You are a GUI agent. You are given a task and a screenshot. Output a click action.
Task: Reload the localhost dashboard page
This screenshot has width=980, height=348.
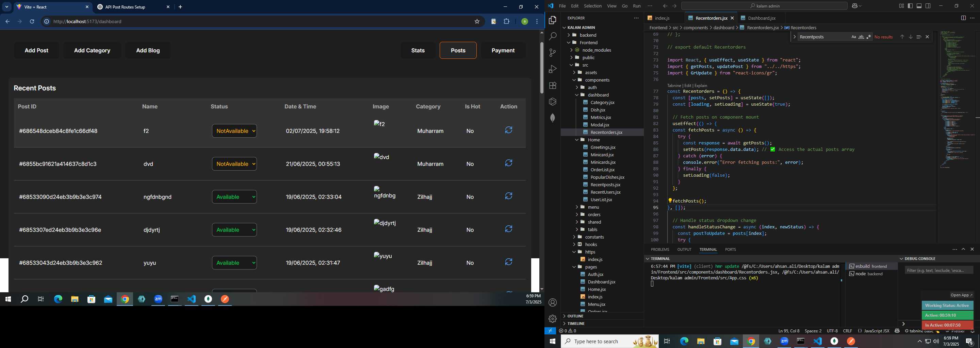[x=32, y=22]
